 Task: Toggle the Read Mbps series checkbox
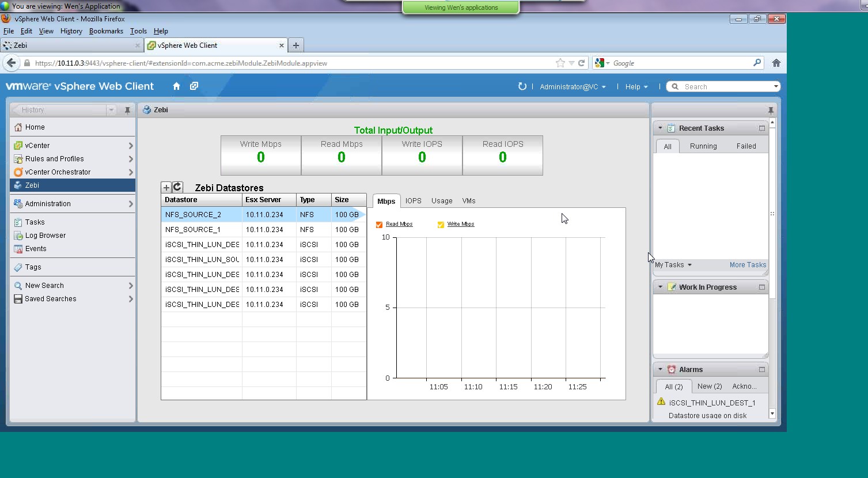tap(379, 225)
